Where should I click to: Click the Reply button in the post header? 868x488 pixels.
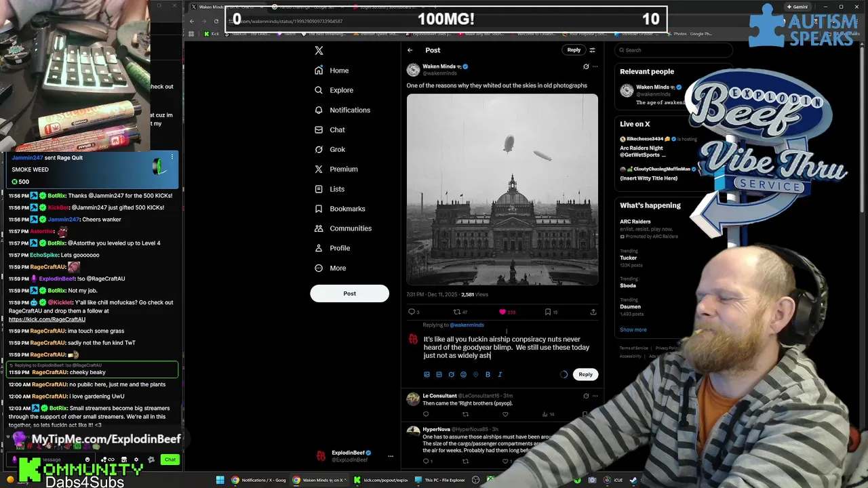point(574,50)
